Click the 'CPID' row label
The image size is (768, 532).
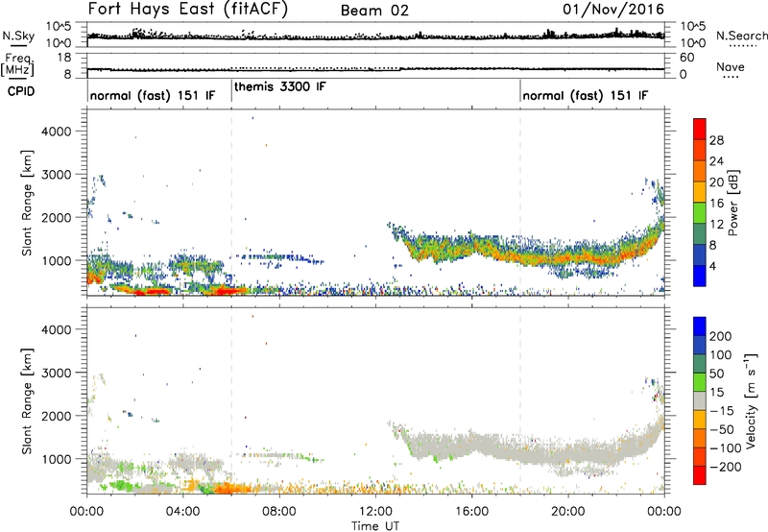tap(21, 91)
